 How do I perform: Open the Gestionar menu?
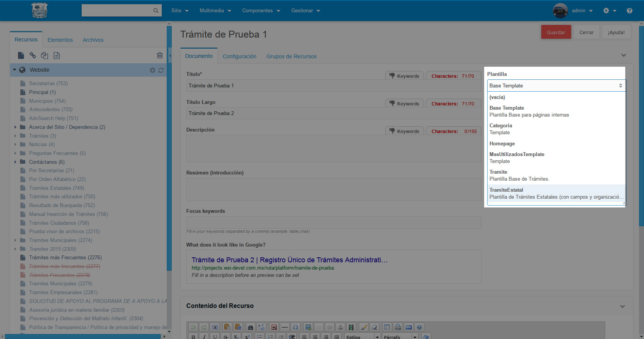click(306, 11)
